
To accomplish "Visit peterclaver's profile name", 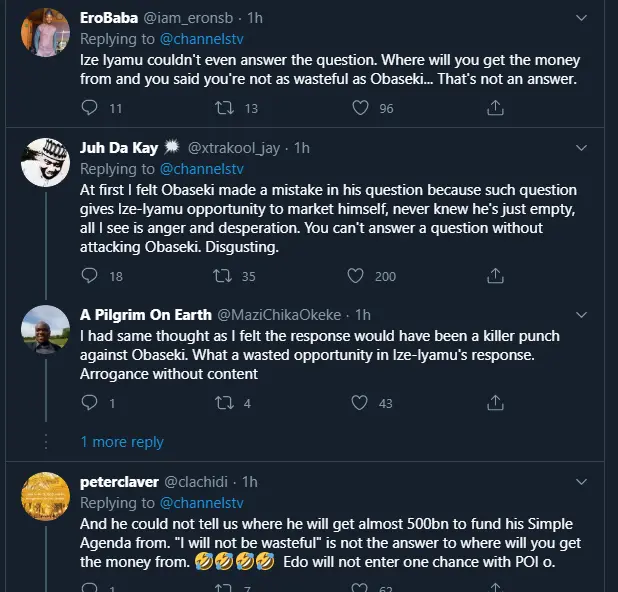I will click(x=118, y=482).
